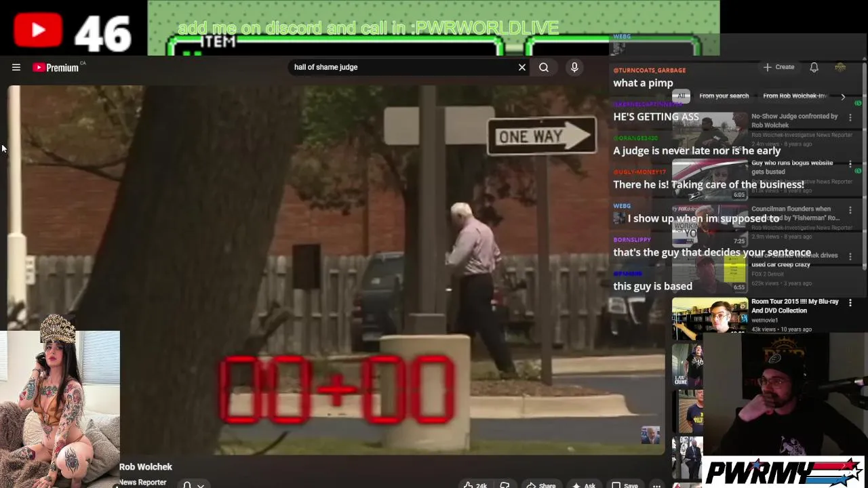Open the wetmovie1 channel link
The height and width of the screenshot is (488, 868).
[764, 320]
